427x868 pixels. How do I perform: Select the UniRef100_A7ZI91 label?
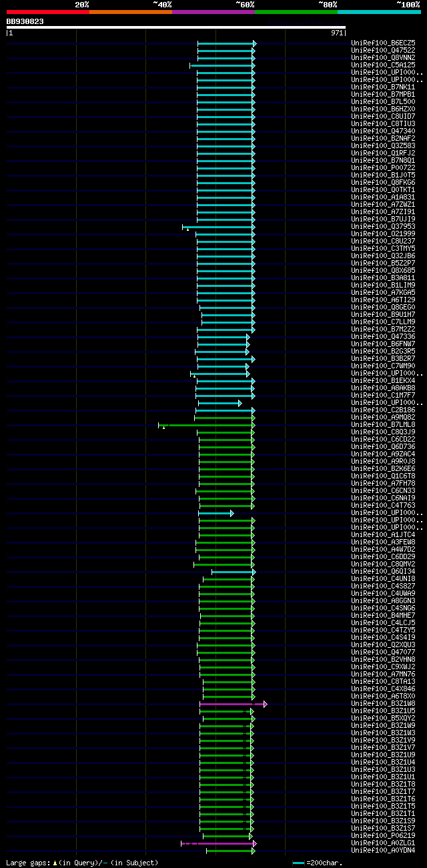click(383, 212)
